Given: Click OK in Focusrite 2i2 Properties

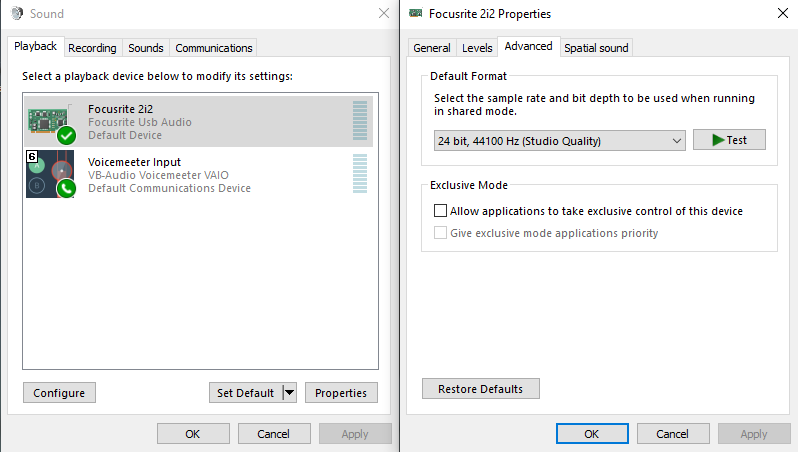Looking at the screenshot, I should click(x=592, y=434).
